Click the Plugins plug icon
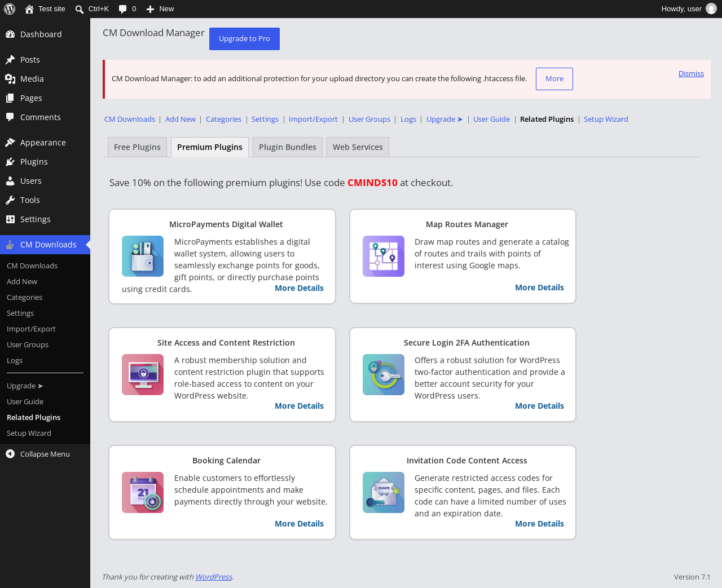The width and height of the screenshot is (722, 588). (10, 162)
